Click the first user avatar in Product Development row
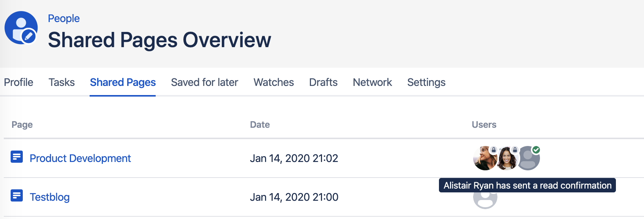 (x=485, y=158)
